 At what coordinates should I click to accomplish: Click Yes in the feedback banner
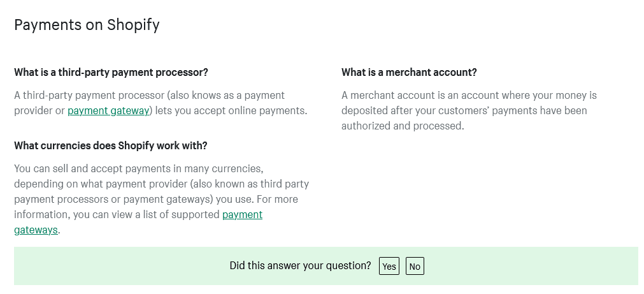click(389, 266)
